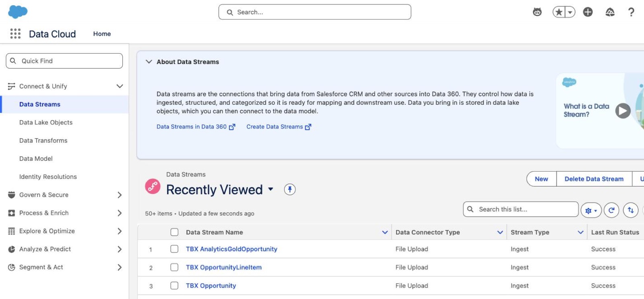The height and width of the screenshot is (299, 644).
Task: Click the Connect & Unify section icon
Action: [11, 86]
